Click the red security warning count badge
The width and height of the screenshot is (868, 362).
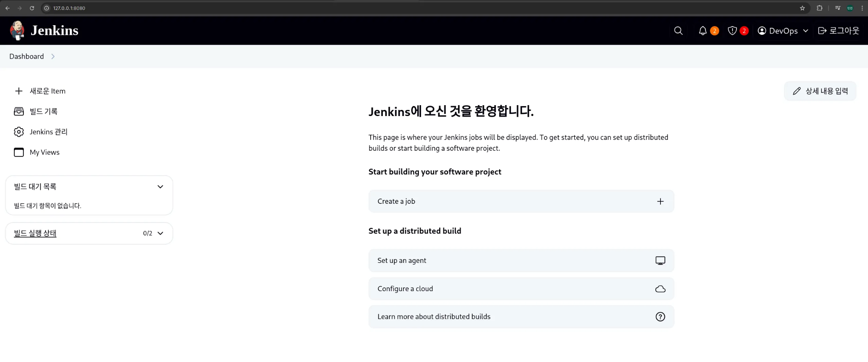click(x=744, y=31)
